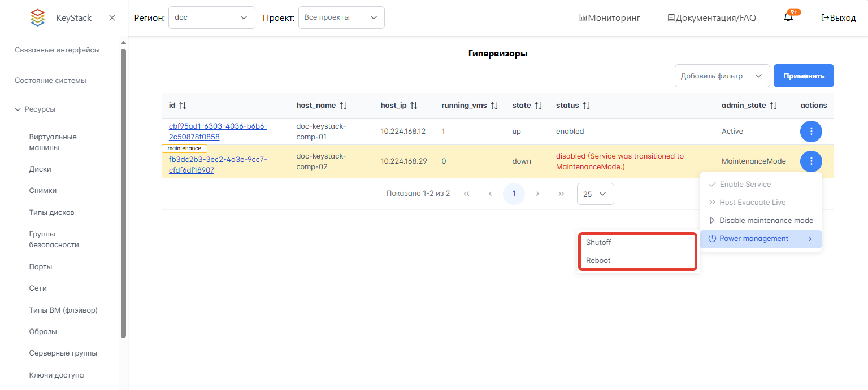Screen dimensions: 868x390
Task: Click the sidebar vertical scrollbar
Action: (x=123, y=192)
